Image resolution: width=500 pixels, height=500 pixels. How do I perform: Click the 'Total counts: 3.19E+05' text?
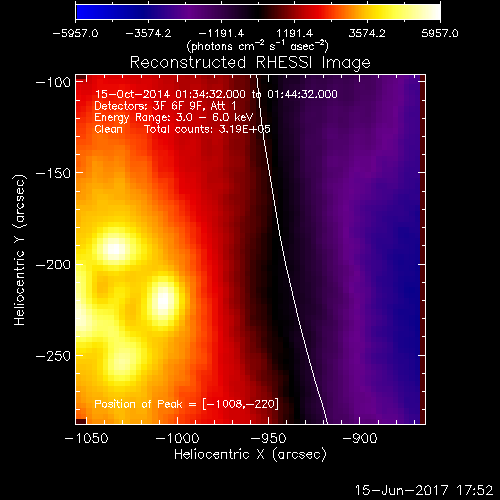pyautogui.click(x=207, y=129)
